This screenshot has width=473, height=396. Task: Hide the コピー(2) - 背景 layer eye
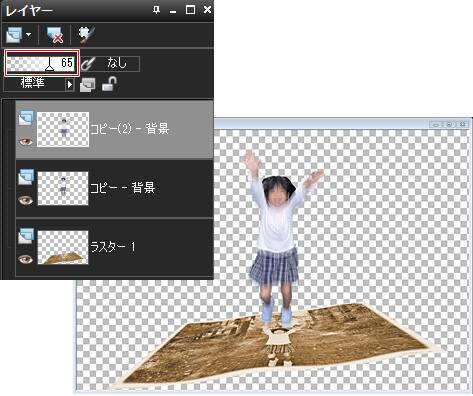click(x=25, y=141)
